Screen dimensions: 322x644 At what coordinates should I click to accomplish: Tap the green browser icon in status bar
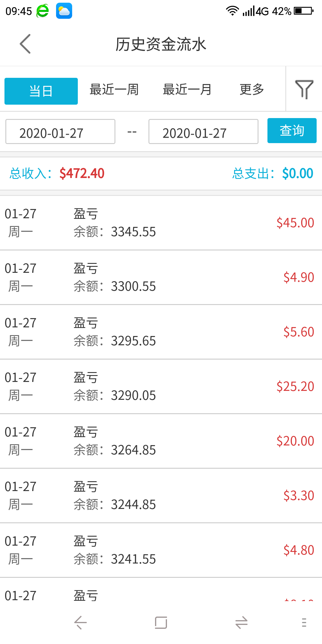coord(43,11)
